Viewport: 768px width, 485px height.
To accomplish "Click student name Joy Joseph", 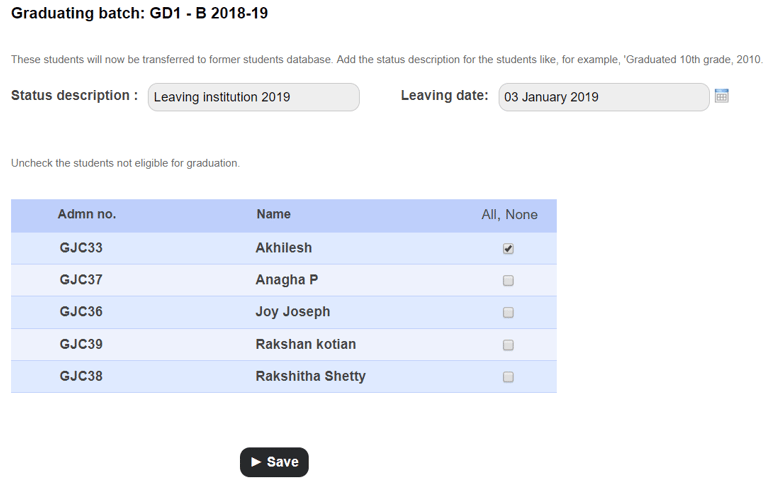I will click(x=293, y=312).
